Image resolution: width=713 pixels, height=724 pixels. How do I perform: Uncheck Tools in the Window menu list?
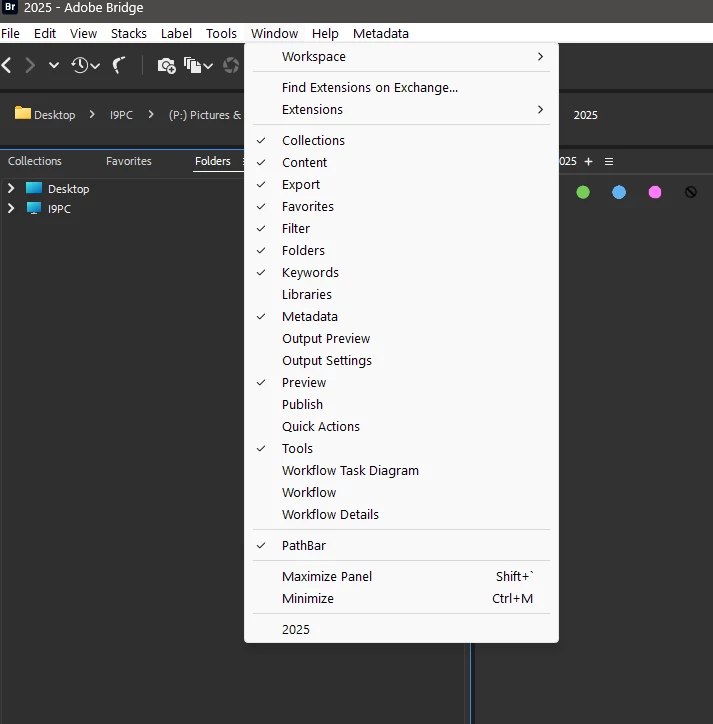[x=401, y=449]
